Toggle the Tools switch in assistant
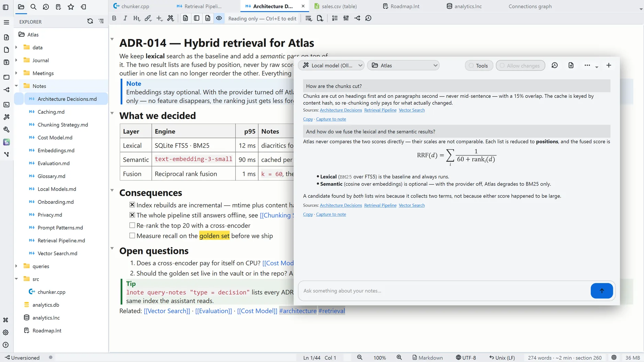644x362 pixels. [x=479, y=66]
